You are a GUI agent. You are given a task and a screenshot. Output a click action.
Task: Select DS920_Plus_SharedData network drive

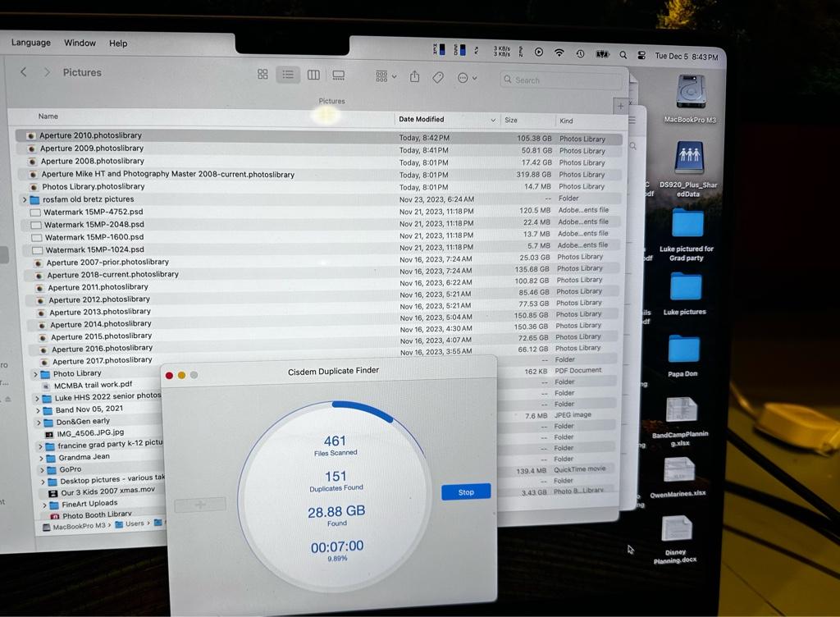click(688, 169)
